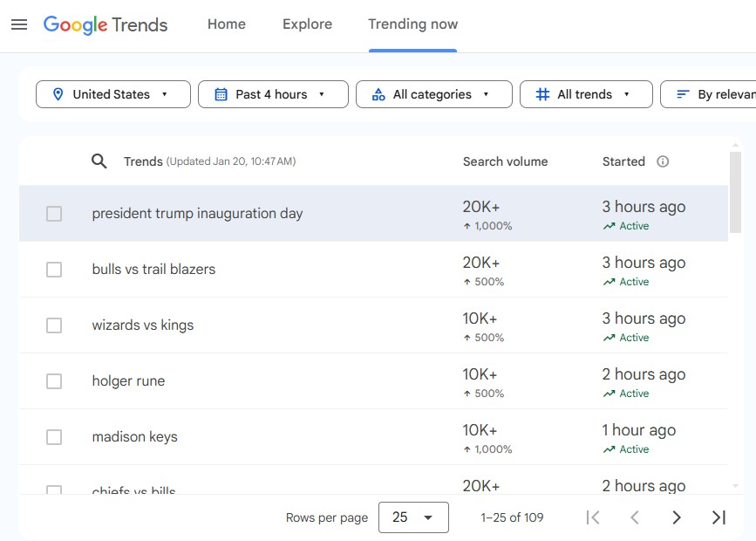Jump to the last page of results
Screen dimensions: 756x541
tap(719, 517)
